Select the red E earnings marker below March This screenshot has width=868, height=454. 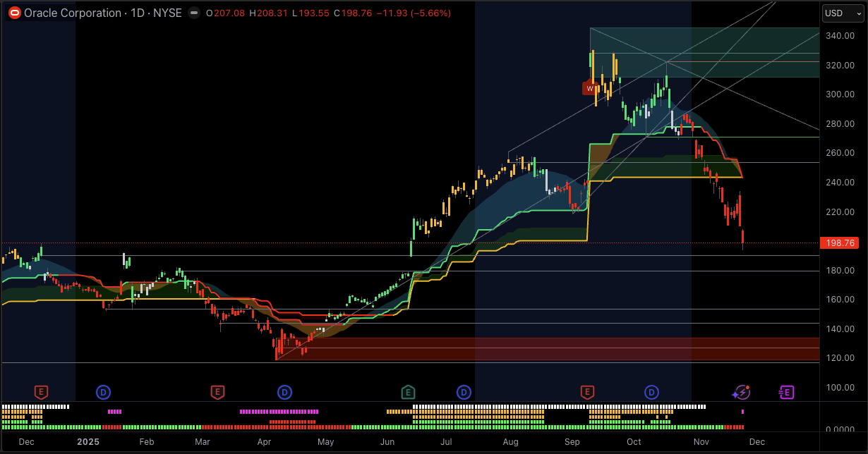[x=217, y=393]
